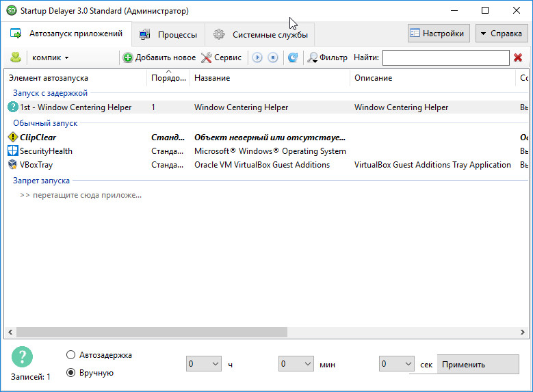Image resolution: width=533 pixels, height=392 pixels.
Task: Clear search with the red X icon
Action: [518, 57]
